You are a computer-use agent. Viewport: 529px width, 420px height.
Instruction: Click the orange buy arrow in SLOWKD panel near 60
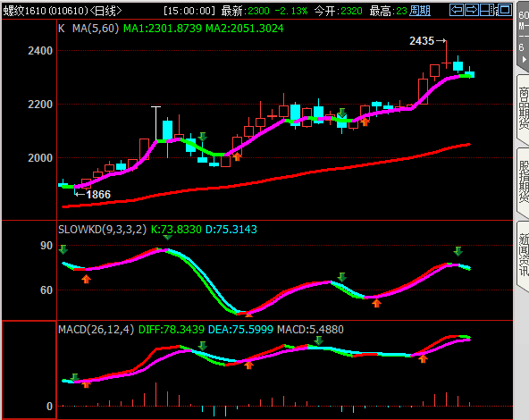[x=376, y=303]
